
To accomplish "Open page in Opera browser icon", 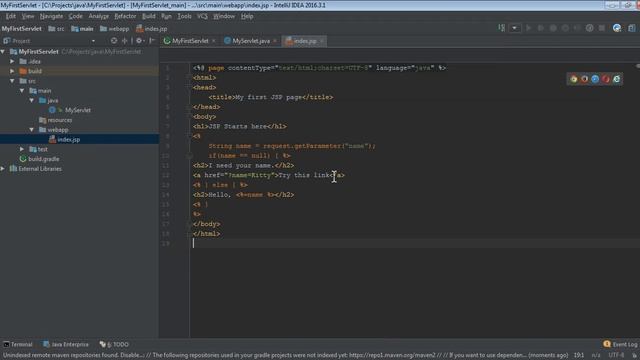I will pos(606,79).
